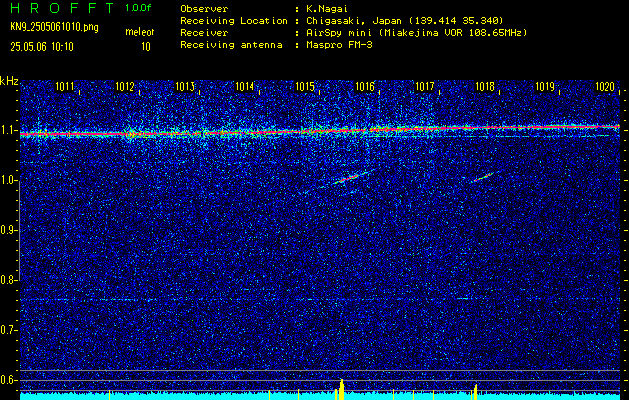Click the 1016 time marker

[x=365, y=86]
